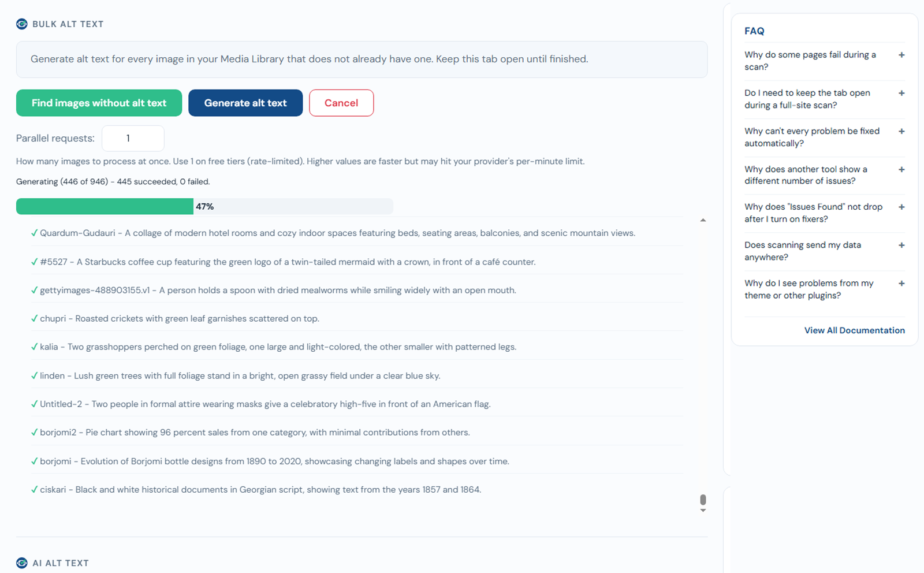Click the Parallel requests number field
Viewport: 924px width, 573px height.
tap(133, 138)
